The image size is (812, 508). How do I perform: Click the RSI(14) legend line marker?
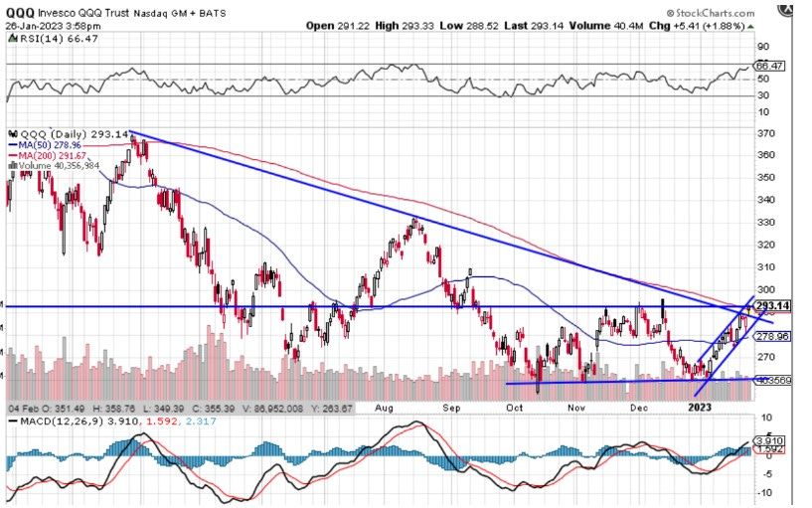[x=12, y=37]
